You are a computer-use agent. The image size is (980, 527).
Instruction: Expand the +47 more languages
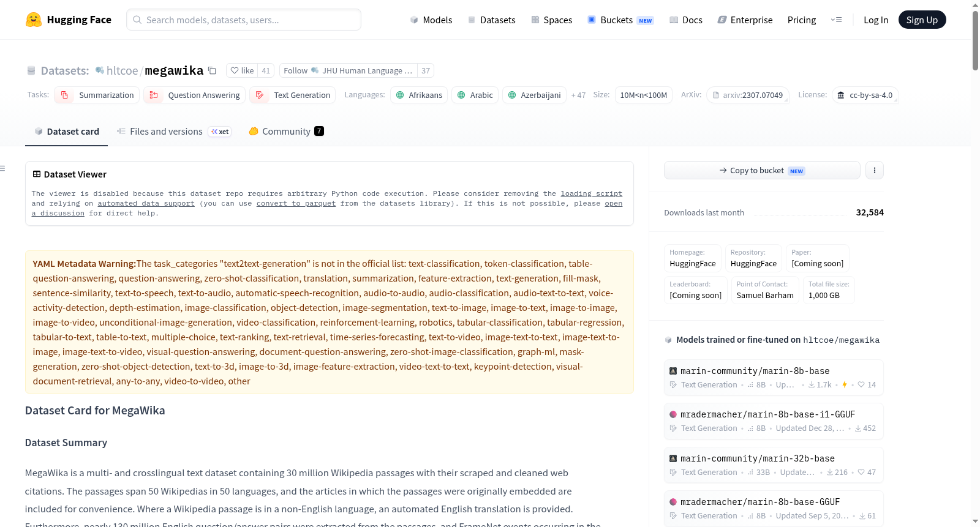tap(578, 95)
